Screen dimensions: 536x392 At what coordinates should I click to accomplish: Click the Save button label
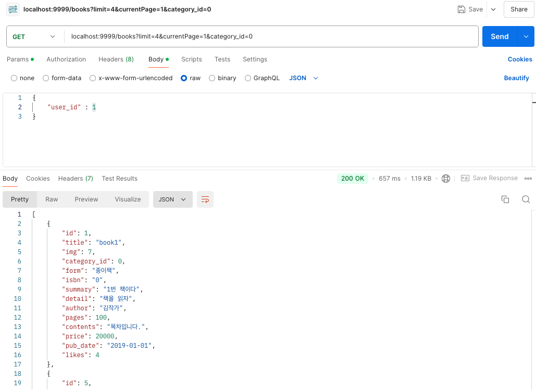[x=476, y=9]
